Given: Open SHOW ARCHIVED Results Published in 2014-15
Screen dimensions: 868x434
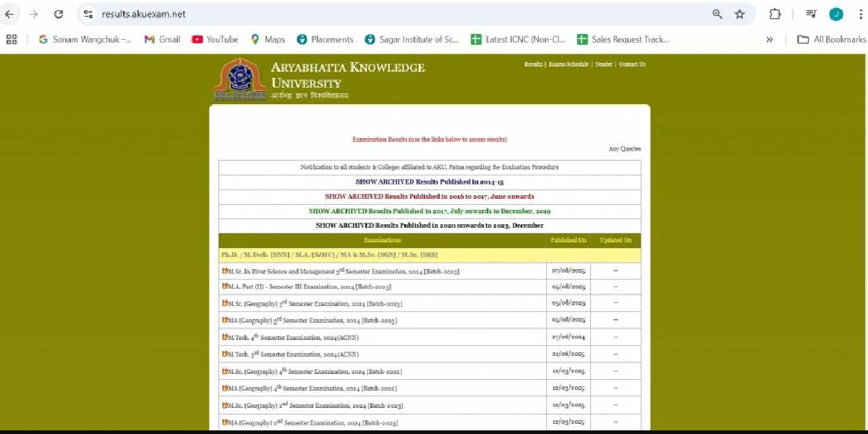Looking at the screenshot, I should click(429, 182).
